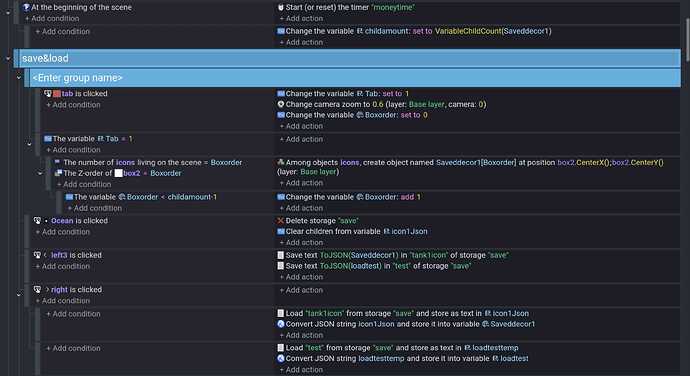Click the Load 'tank1icon' storage action icon
The height and width of the screenshot is (376, 690).
click(280, 313)
